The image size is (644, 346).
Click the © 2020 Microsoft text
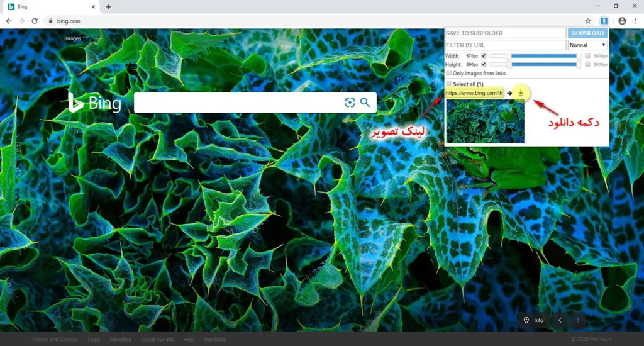pos(591,339)
